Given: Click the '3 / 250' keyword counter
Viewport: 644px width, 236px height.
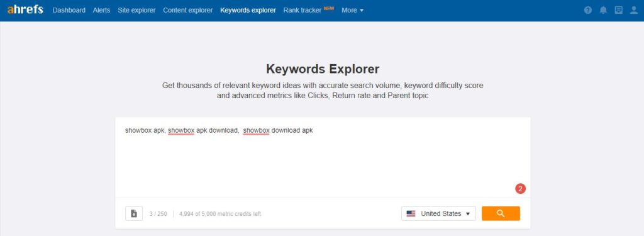Looking at the screenshot, I should (x=158, y=214).
